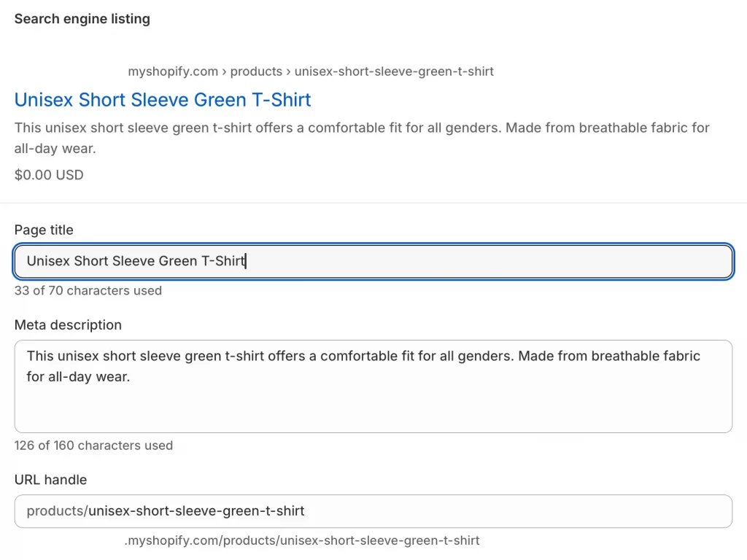Image resolution: width=747 pixels, height=560 pixels.
Task: Click the Page title field label
Action: tap(43, 230)
